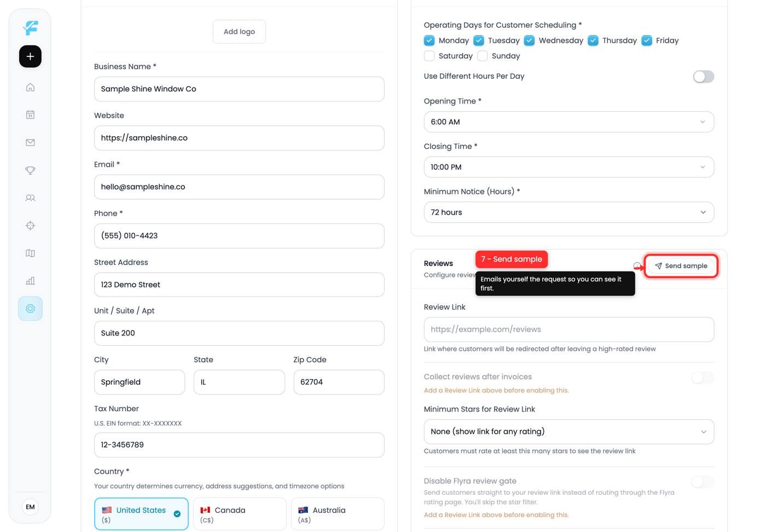Click the Email input field

pyautogui.click(x=239, y=187)
